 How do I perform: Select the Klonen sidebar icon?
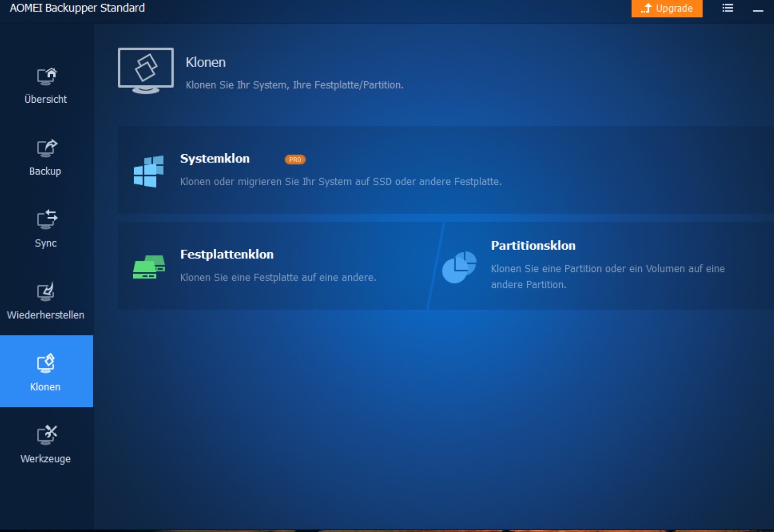tap(46, 363)
